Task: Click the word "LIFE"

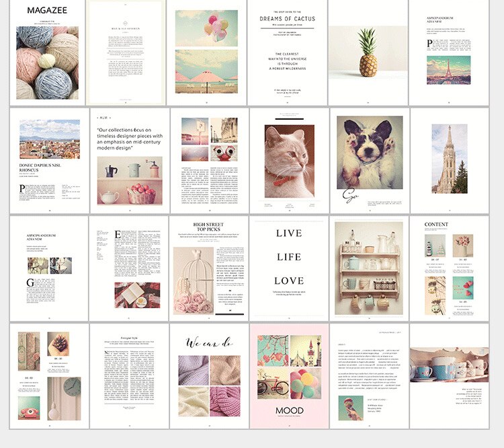Action: tap(289, 257)
